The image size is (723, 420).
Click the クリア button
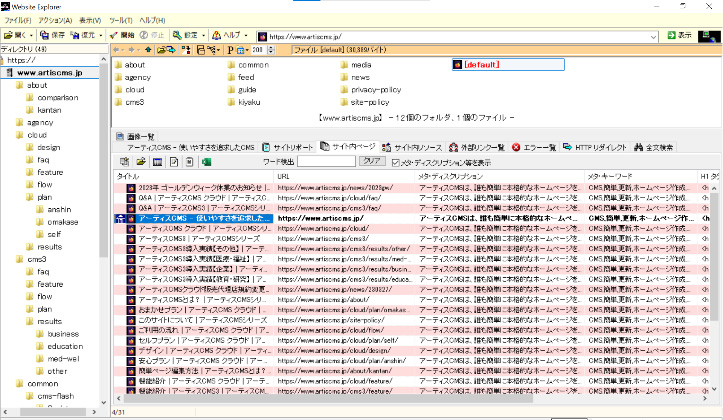point(372,161)
